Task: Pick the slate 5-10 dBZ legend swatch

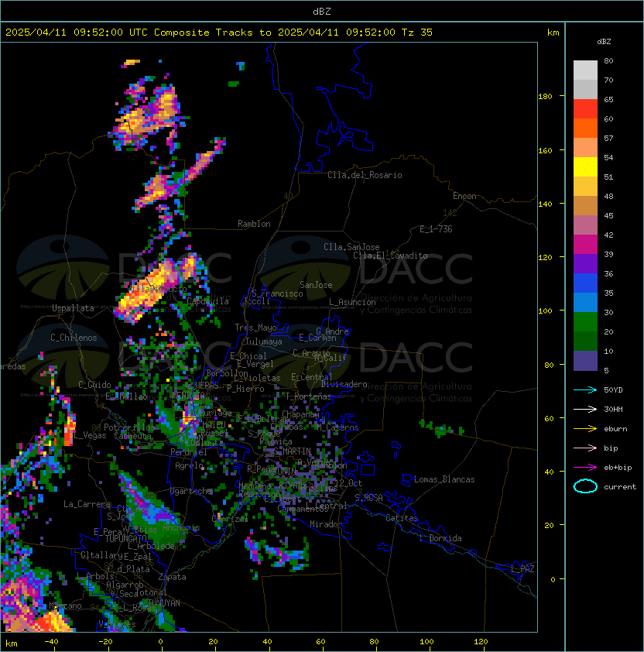Action: tap(585, 361)
